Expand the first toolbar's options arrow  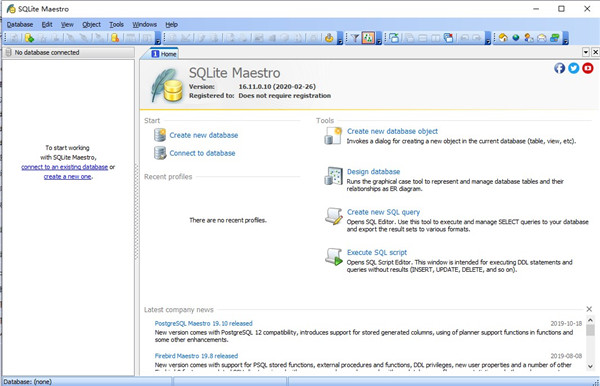click(158, 38)
